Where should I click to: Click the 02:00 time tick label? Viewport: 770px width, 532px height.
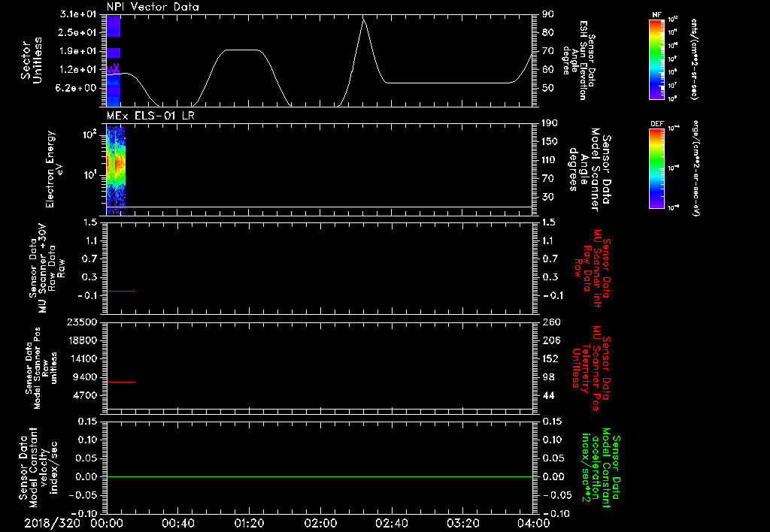(320, 523)
